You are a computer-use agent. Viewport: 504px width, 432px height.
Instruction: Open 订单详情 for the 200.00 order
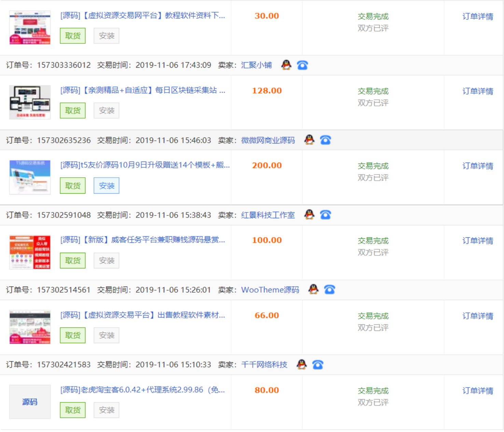(477, 166)
